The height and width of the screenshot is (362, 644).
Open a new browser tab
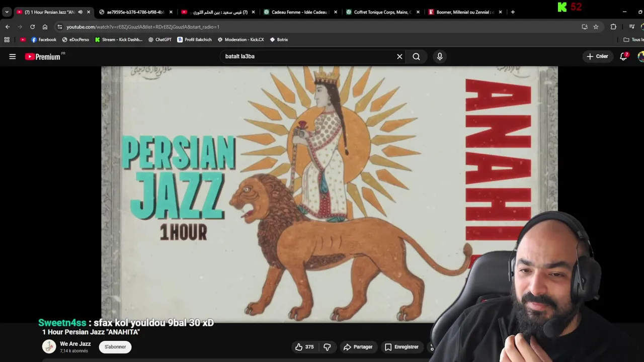click(513, 12)
